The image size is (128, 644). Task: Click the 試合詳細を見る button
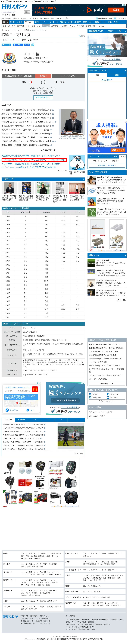click(x=43, y=98)
